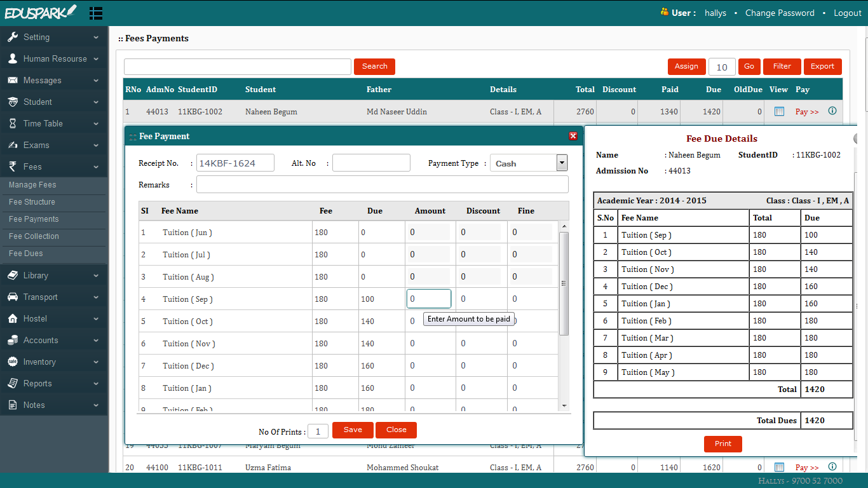Click the fee list vertical scrollbar
The image size is (868, 488).
point(564,283)
